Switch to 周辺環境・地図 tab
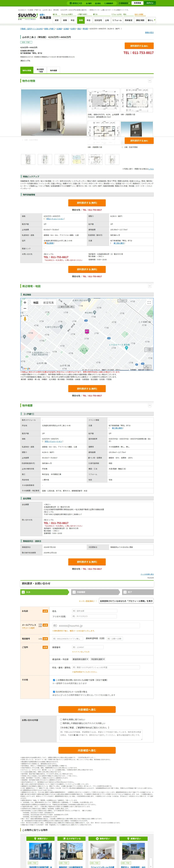 (x=40, y=70)
